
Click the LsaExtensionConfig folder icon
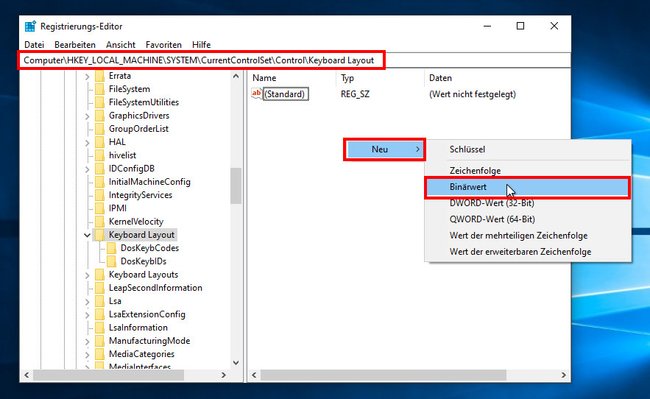click(x=99, y=314)
